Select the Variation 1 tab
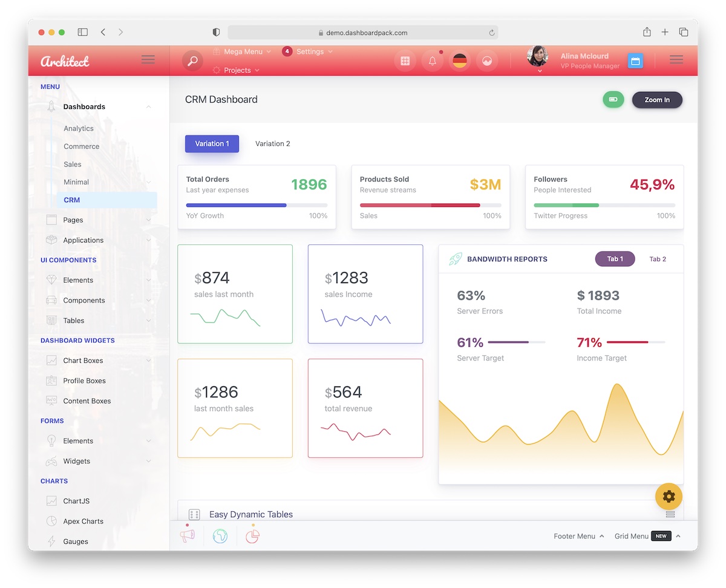726x588 pixels. [212, 143]
